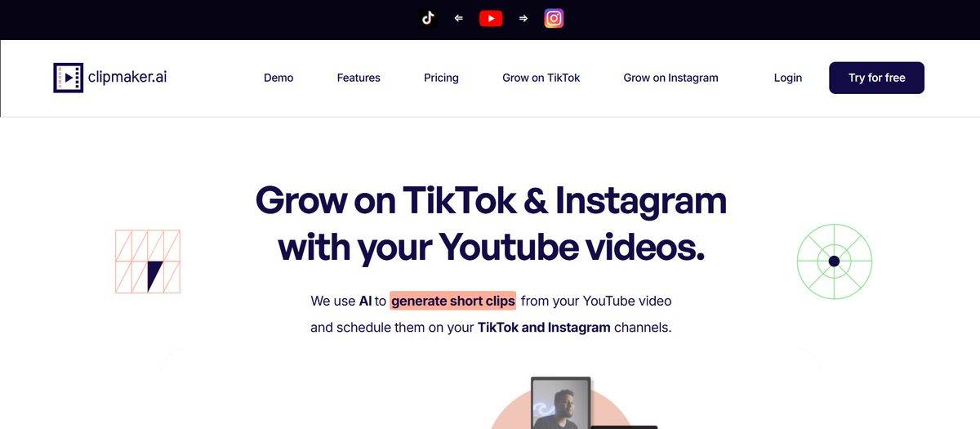Open Grow on Instagram link

[670, 78]
